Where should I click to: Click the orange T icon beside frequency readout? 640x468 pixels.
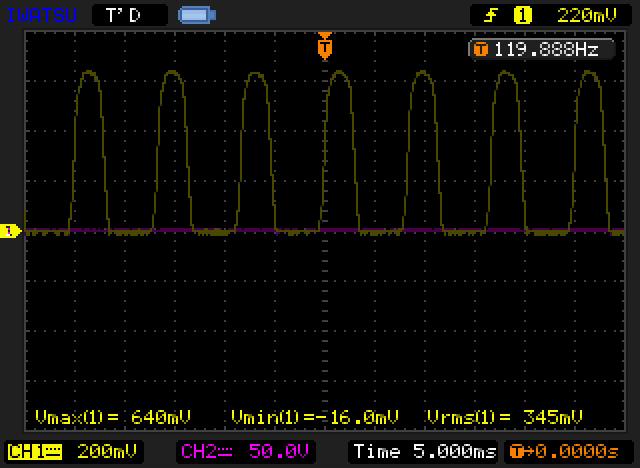point(480,50)
